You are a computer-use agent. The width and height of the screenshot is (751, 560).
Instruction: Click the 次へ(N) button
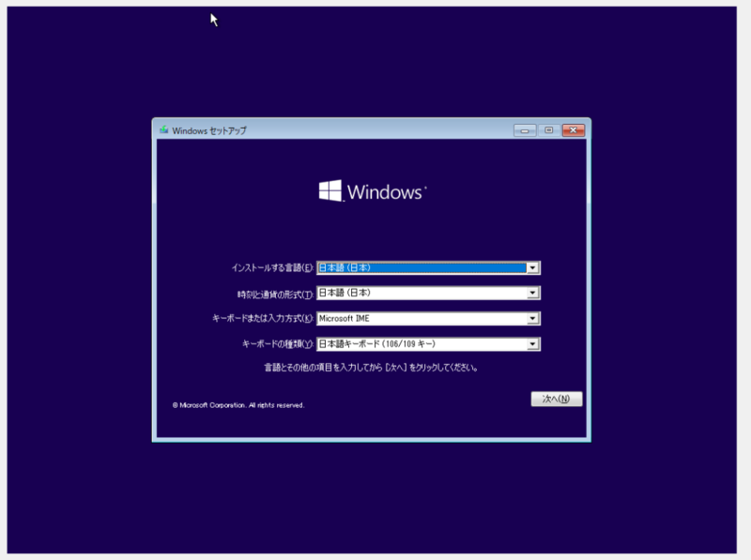point(557,399)
